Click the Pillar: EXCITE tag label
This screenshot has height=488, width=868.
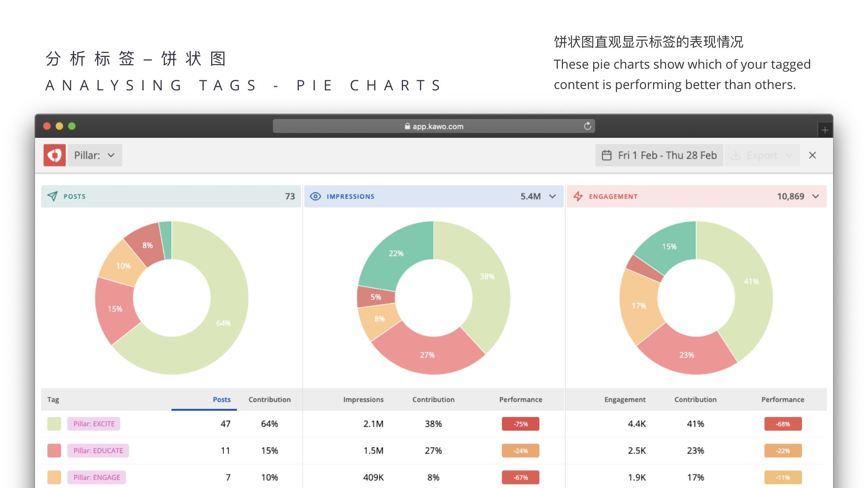[94, 424]
